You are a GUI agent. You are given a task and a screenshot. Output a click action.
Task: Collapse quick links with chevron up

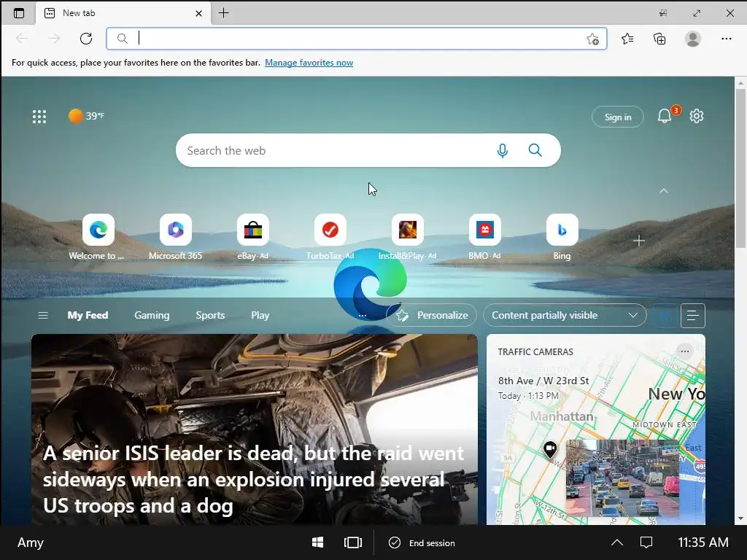click(x=664, y=191)
